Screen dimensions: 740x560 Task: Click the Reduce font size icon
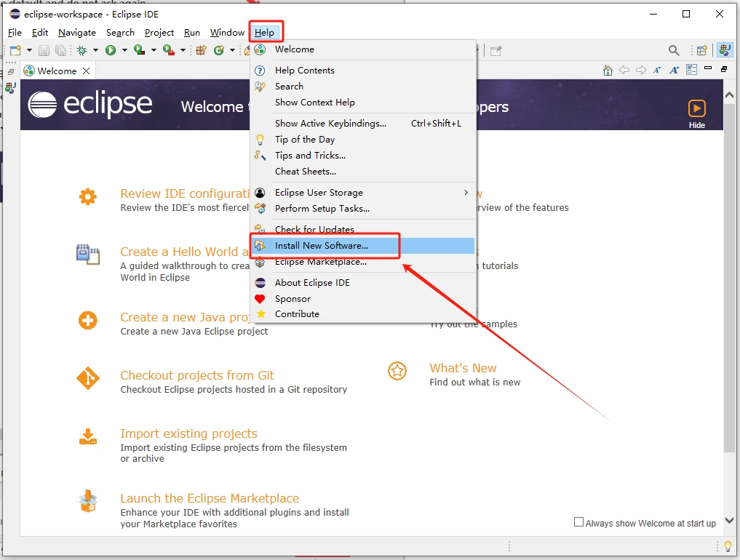(x=657, y=70)
